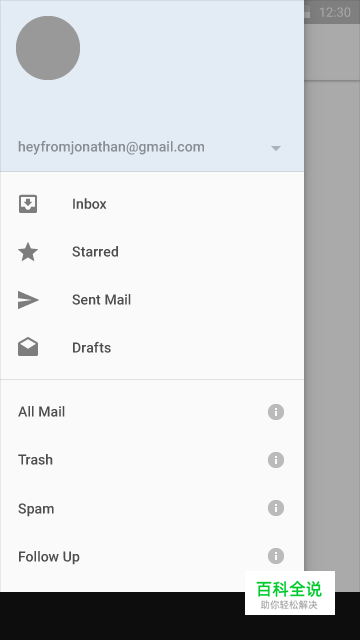Click the Inbox tray icon

(28, 204)
